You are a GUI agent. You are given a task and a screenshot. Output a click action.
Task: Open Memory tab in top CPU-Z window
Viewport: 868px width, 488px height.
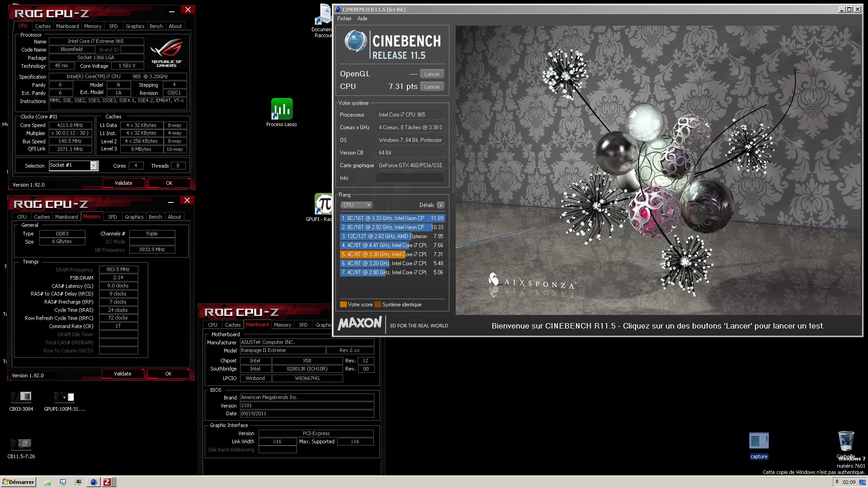point(93,26)
